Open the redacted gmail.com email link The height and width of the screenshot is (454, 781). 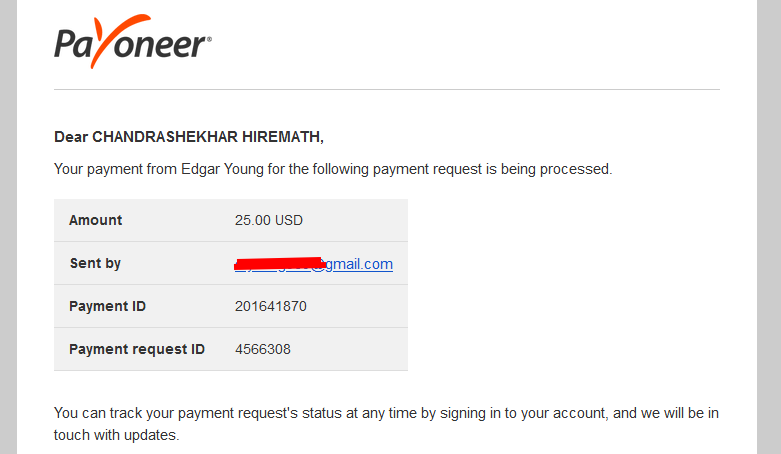(x=314, y=264)
